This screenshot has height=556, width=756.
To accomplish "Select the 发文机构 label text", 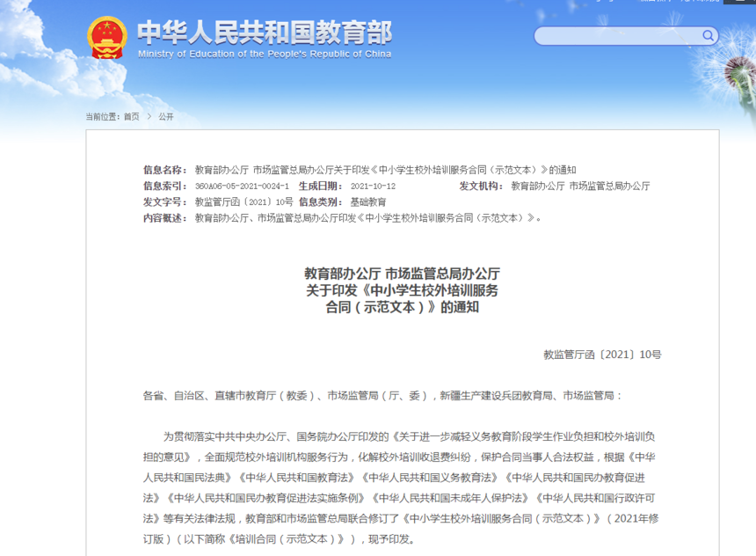I will (481, 186).
